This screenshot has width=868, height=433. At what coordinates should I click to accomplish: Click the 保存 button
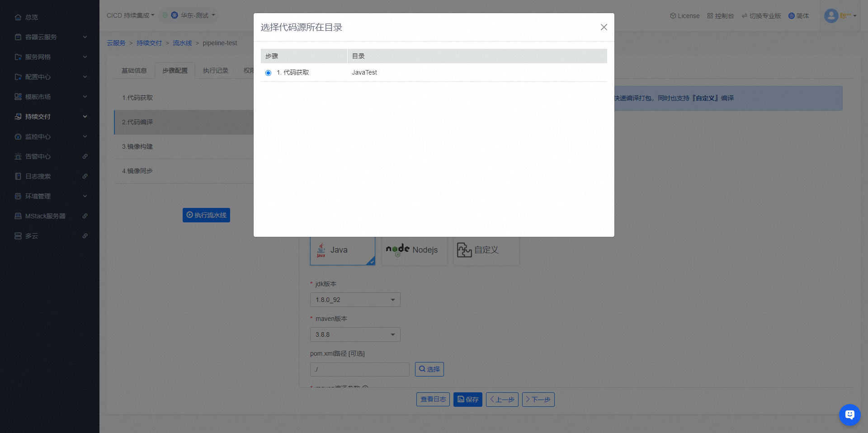[467, 400]
